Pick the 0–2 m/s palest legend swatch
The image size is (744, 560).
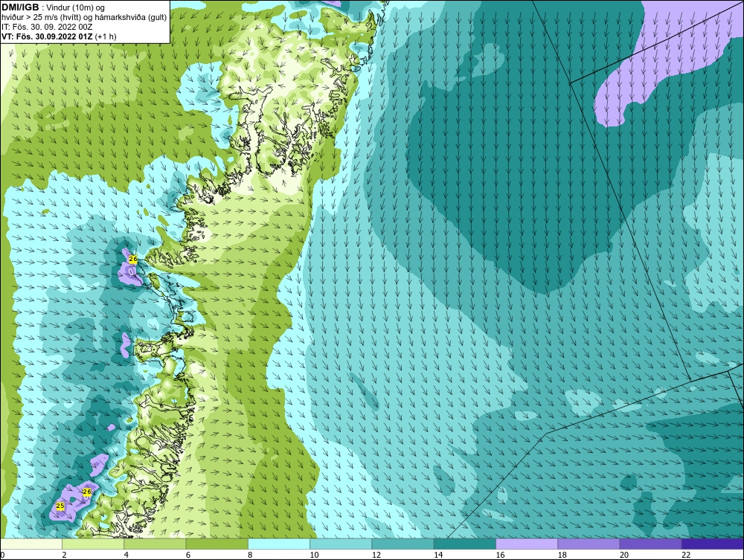(31, 544)
